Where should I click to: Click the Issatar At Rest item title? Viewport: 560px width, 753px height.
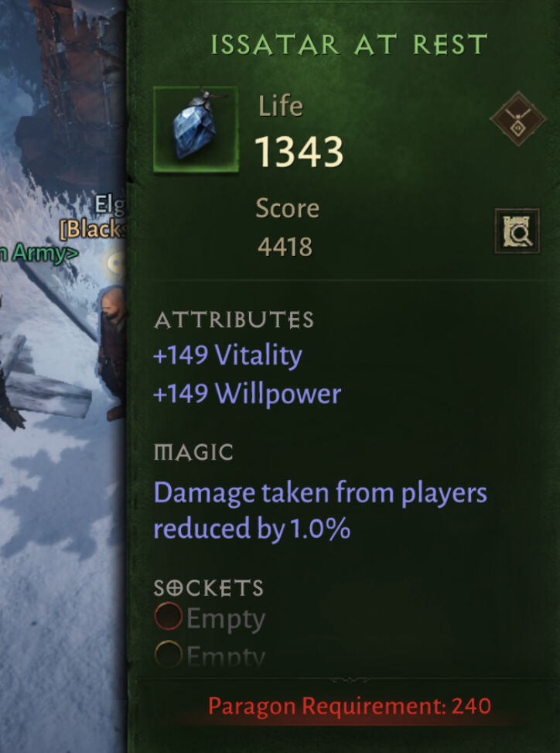click(x=349, y=45)
